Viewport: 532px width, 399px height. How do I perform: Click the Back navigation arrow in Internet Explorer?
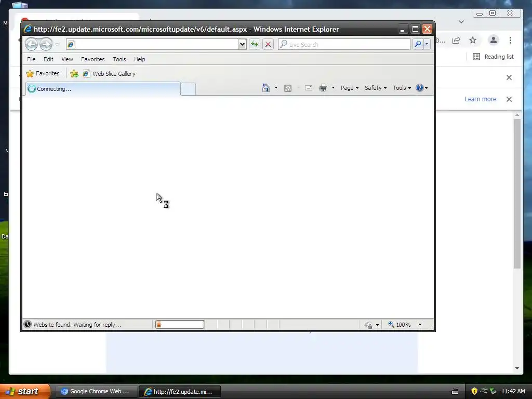pyautogui.click(x=31, y=44)
